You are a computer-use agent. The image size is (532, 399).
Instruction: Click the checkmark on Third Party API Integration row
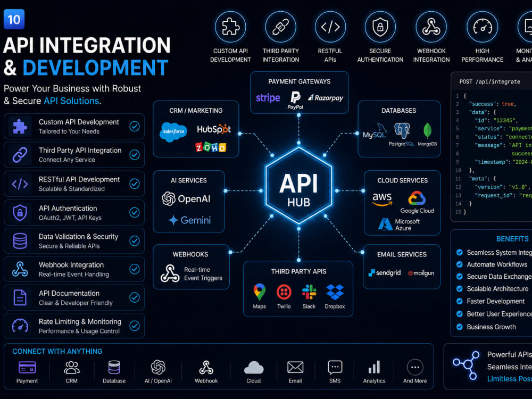[135, 155]
